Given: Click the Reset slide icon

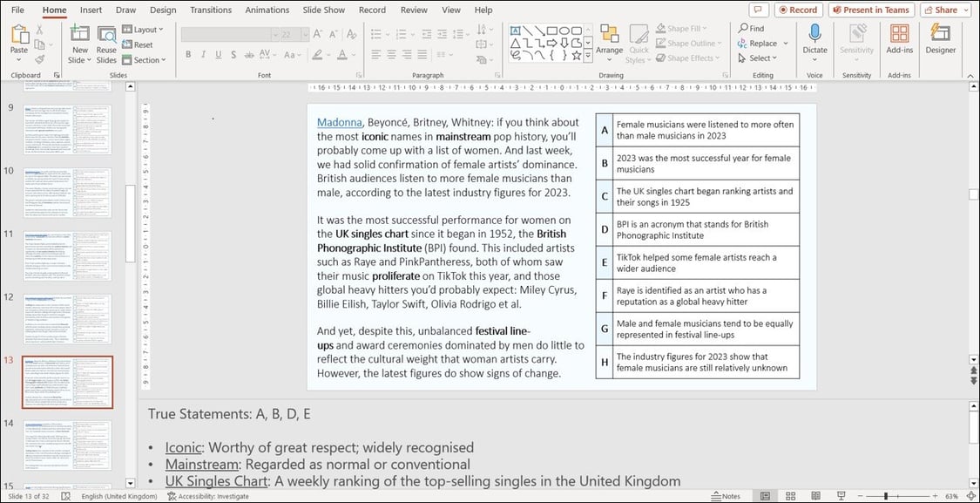Looking at the screenshot, I should click(129, 44).
